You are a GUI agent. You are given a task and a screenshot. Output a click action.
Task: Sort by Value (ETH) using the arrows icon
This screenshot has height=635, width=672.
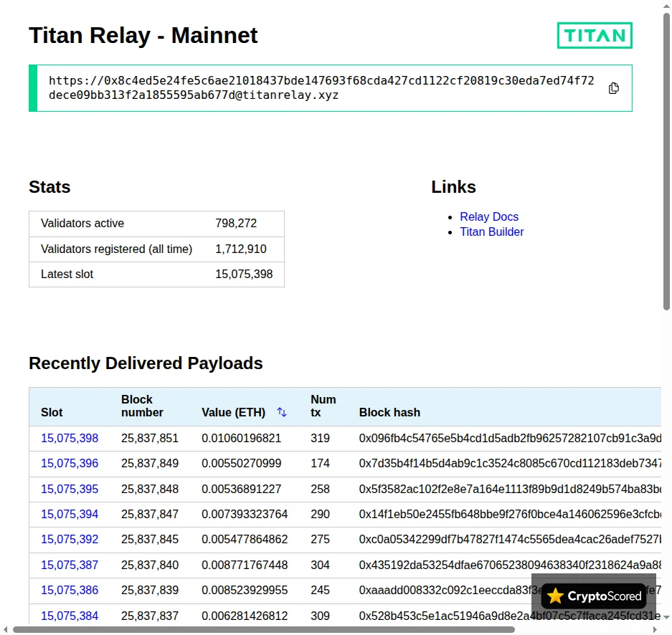tap(282, 412)
